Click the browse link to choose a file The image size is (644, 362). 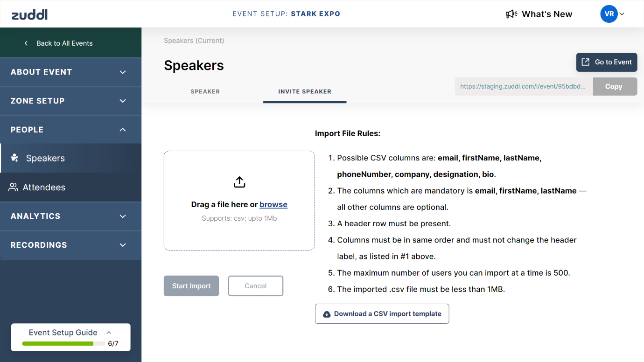273,204
